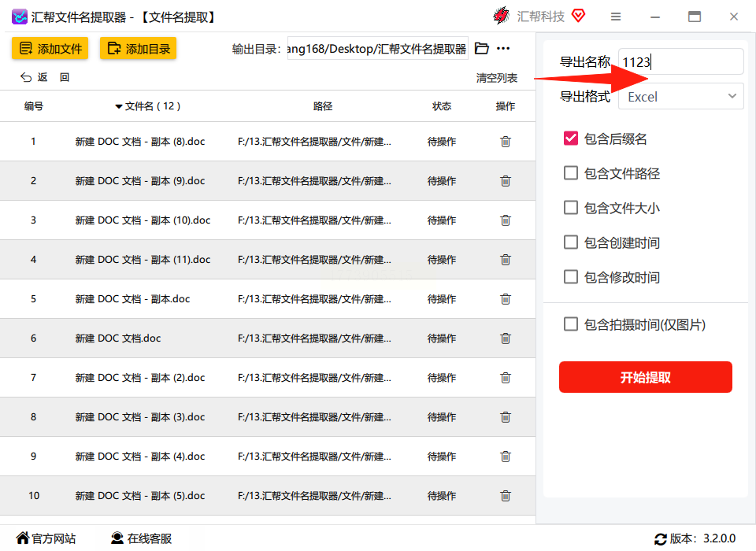Open the 导出格式 Excel dropdown
Screen dimensions: 756x551
[681, 97]
